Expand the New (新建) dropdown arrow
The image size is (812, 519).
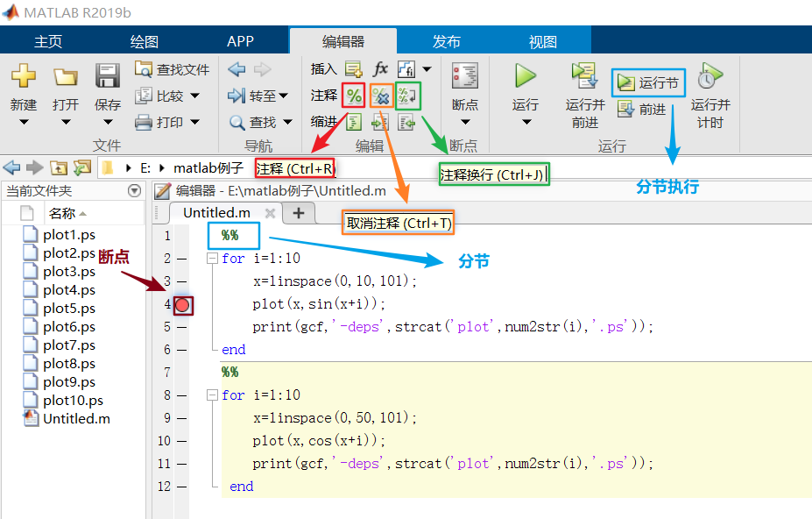pos(24,123)
